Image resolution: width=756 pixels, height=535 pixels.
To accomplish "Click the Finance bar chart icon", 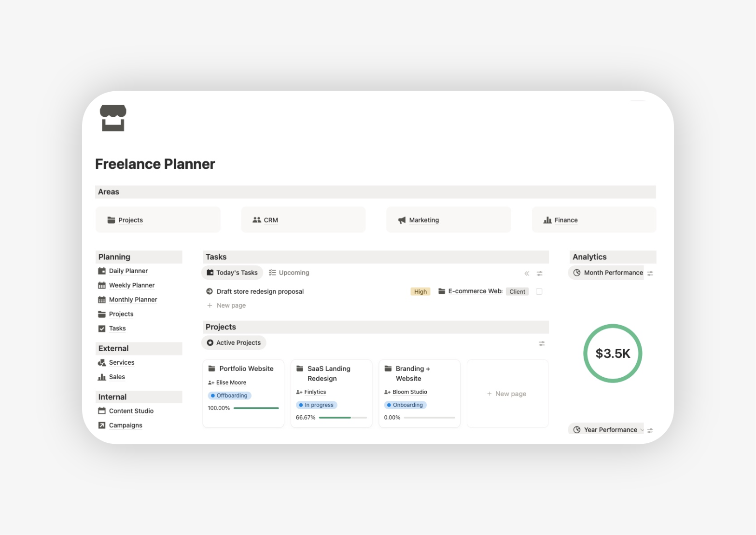I will [x=548, y=220].
